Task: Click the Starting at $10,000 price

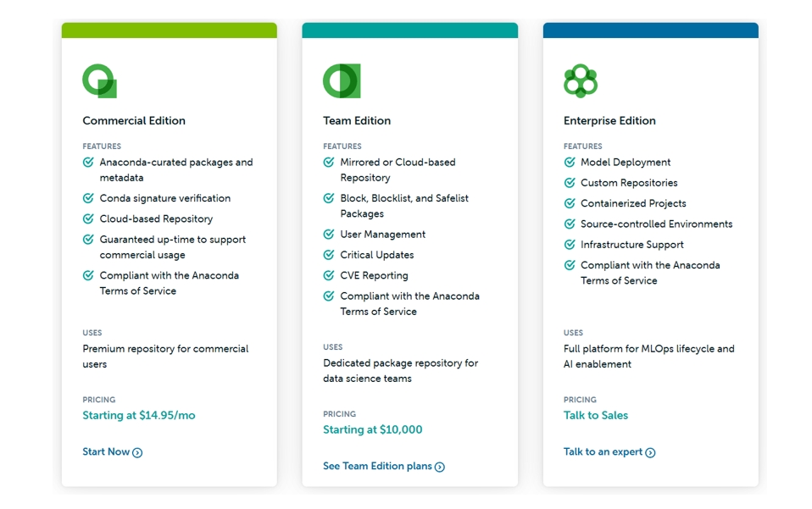Action: [x=373, y=430]
